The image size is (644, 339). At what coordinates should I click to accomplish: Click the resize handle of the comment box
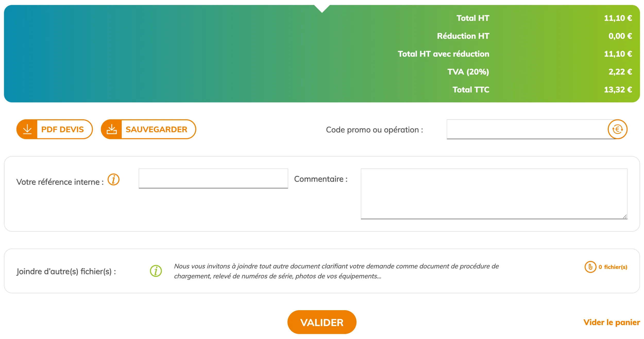tap(624, 216)
